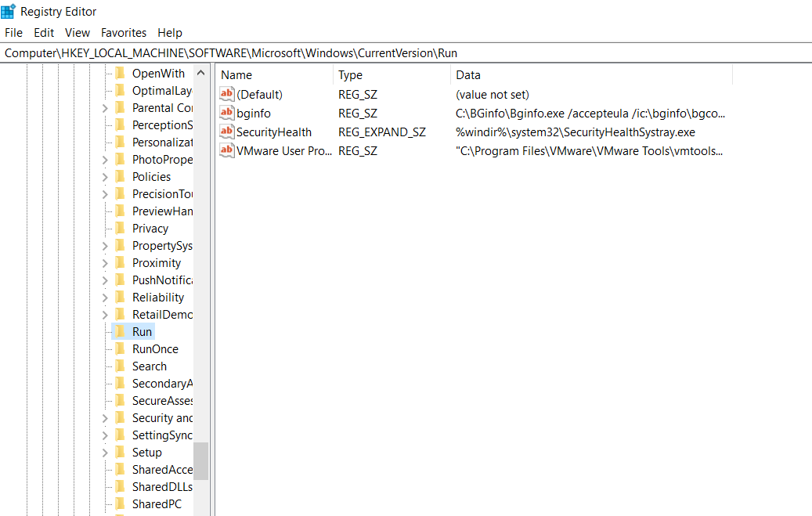Image resolution: width=812 pixels, height=516 pixels.
Task: Expand the Policies key
Action: point(105,177)
